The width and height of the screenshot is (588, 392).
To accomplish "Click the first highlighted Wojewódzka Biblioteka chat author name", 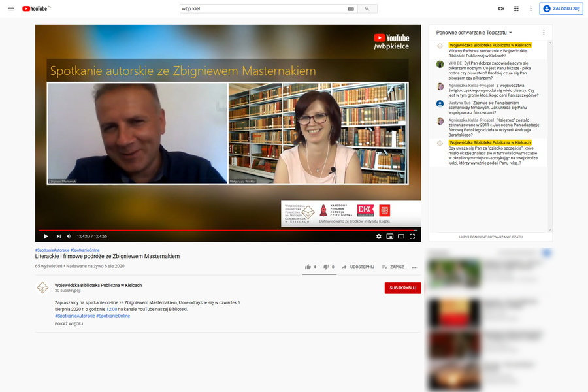I will click(490, 45).
